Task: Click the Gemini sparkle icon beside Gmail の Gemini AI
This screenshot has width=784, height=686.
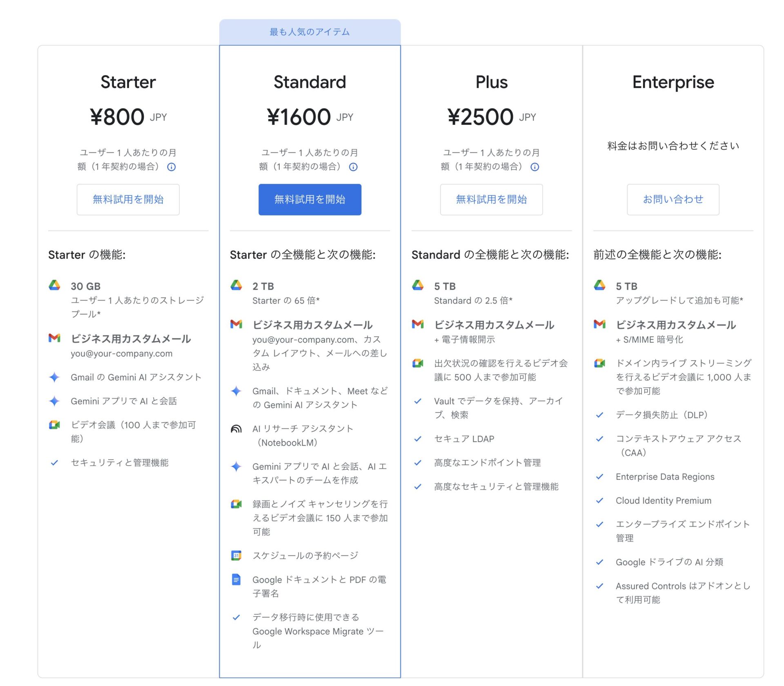Action: 54,377
